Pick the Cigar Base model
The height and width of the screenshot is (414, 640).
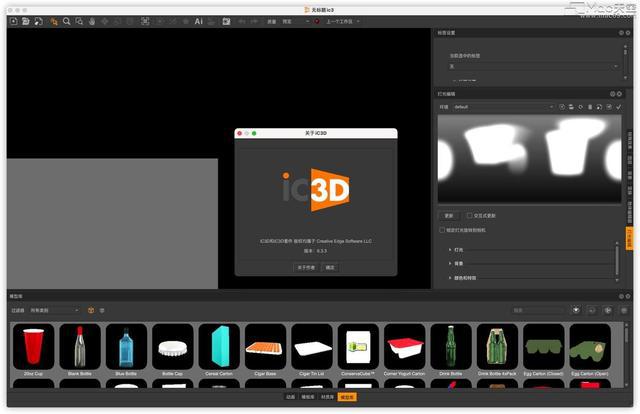[265, 347]
